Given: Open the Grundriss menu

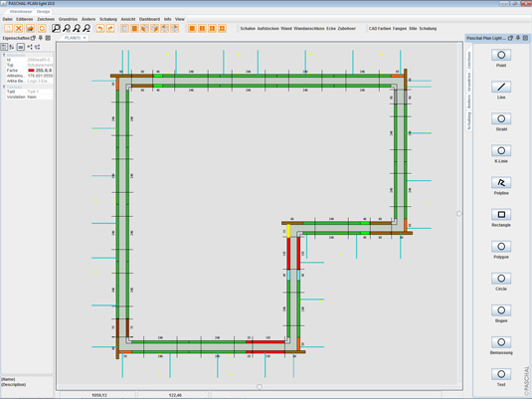Looking at the screenshot, I should tap(68, 19).
